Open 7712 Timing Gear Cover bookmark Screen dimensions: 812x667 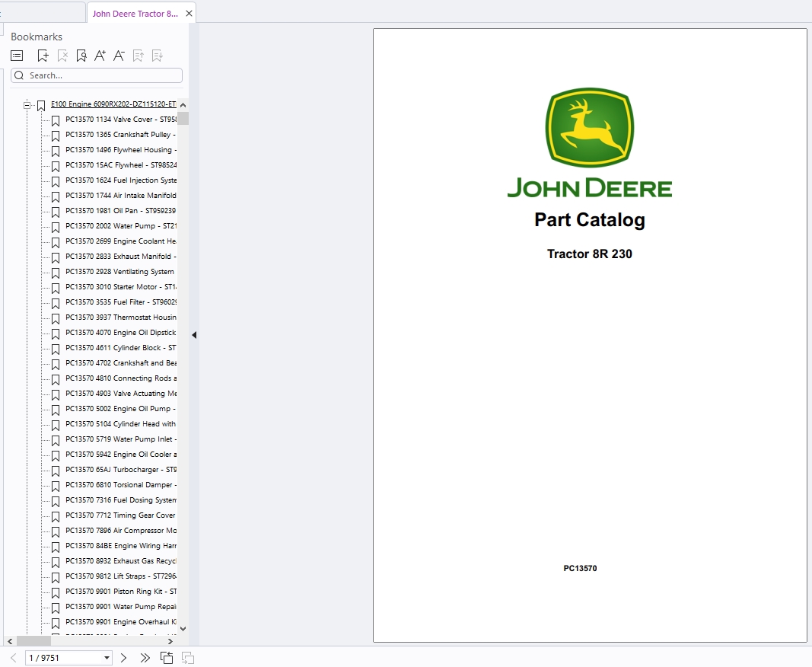click(x=120, y=515)
